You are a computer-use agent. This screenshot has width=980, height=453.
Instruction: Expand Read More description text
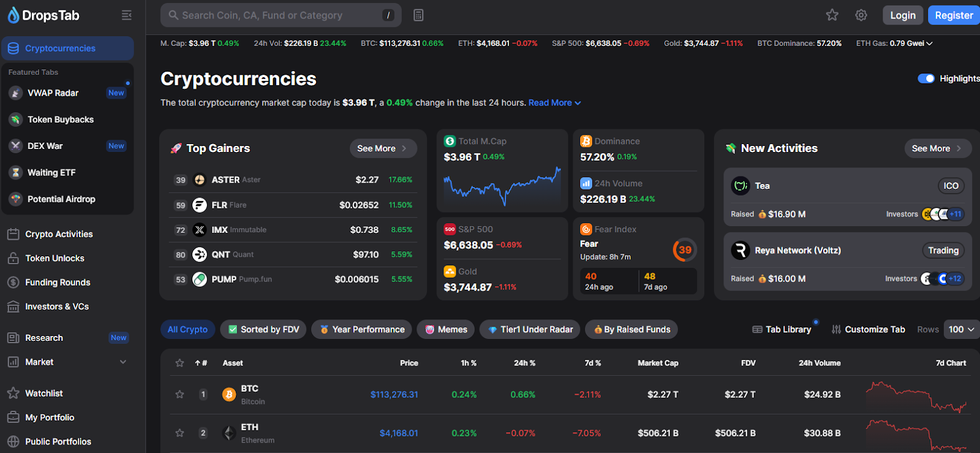tap(555, 103)
